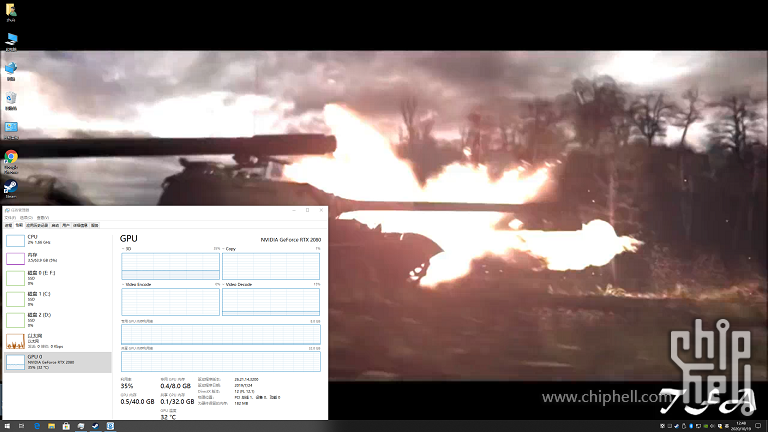
Task: Click the NVIDIA GeForce RTX 2080 heading
Action: tap(291, 240)
